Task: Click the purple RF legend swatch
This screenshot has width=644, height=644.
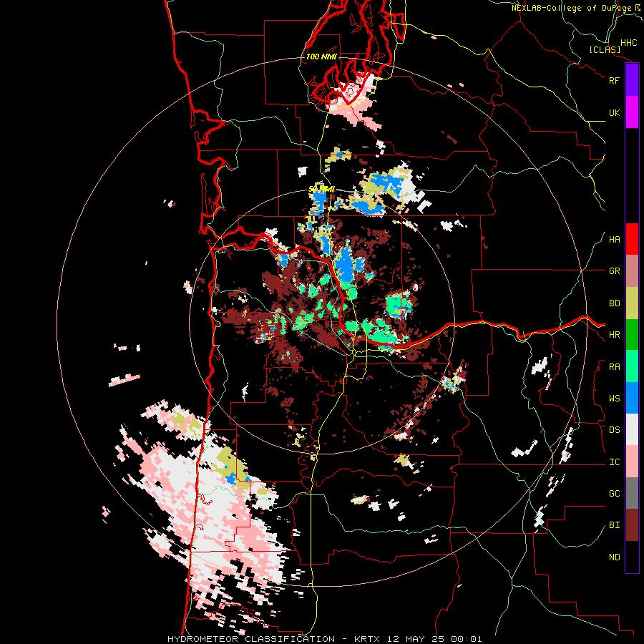Action: [632, 80]
